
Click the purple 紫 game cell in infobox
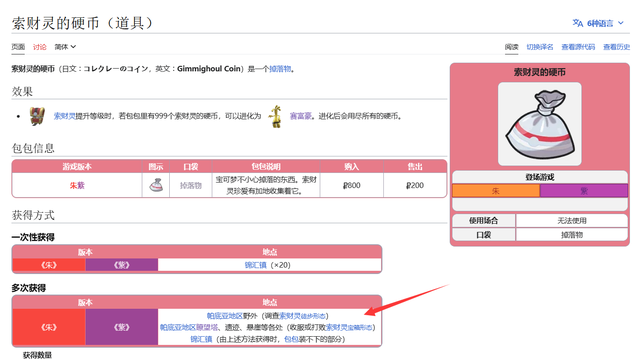[584, 191]
